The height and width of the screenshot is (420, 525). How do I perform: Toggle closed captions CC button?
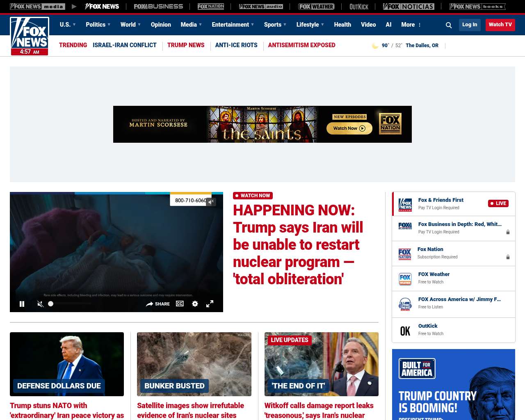tap(180, 304)
